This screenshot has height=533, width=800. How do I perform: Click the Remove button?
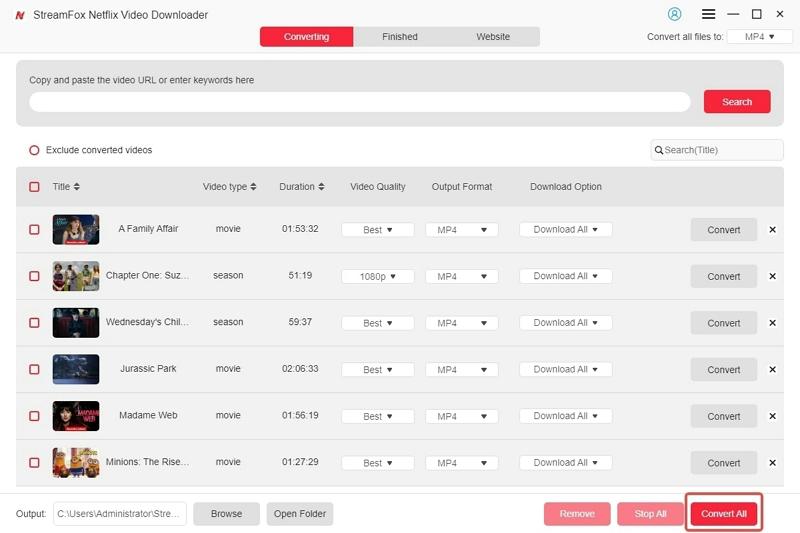point(577,514)
